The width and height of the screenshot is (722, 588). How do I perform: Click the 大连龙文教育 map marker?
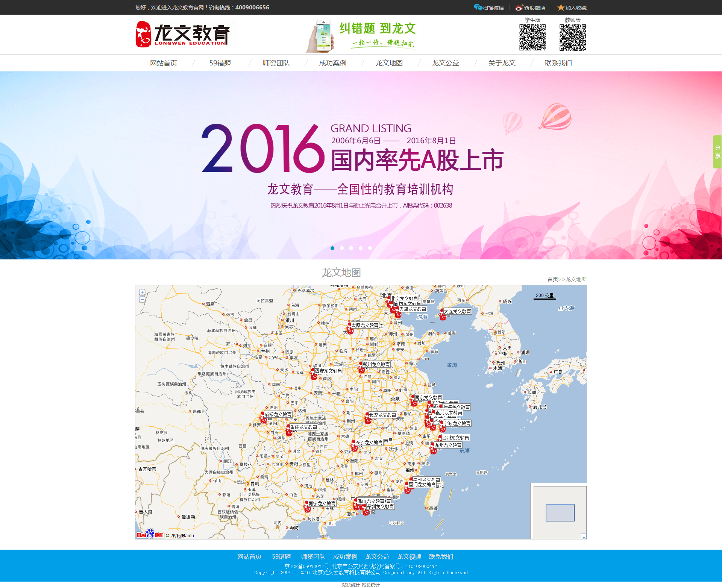pyautogui.click(x=443, y=315)
